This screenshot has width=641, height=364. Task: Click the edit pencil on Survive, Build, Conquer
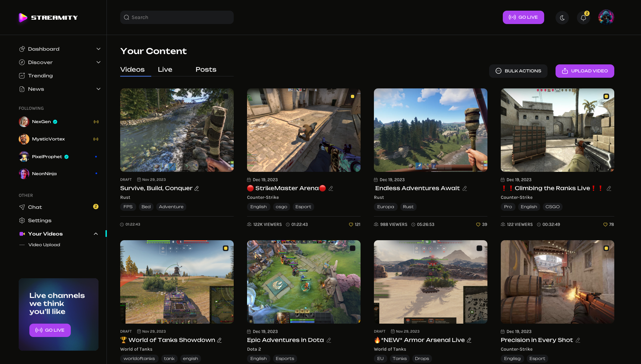click(196, 189)
